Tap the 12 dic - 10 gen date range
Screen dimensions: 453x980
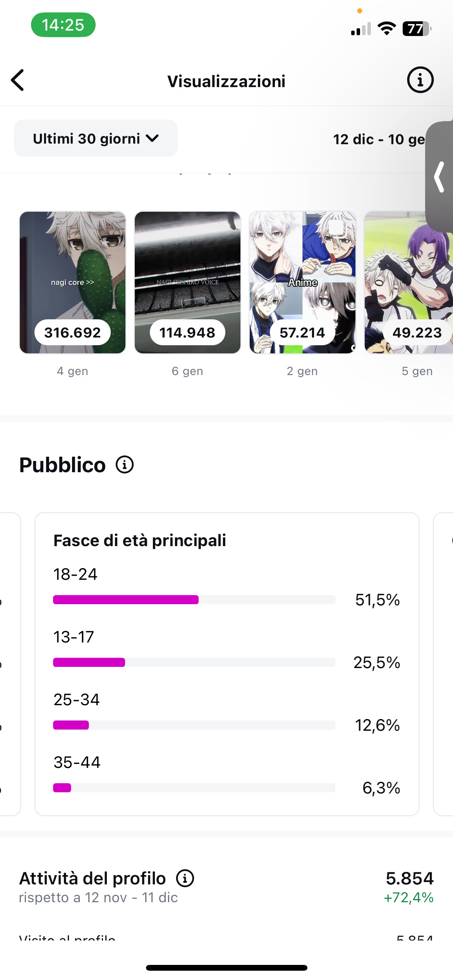(379, 139)
